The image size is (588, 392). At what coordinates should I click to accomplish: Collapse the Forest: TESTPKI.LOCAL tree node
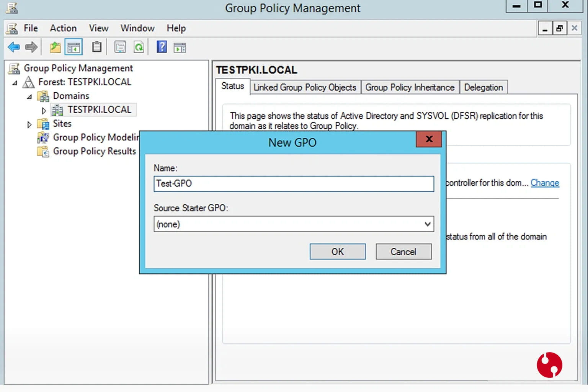coord(15,83)
